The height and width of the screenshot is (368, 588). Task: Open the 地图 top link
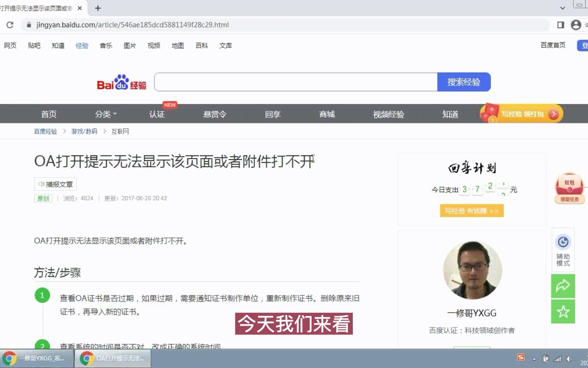[178, 46]
